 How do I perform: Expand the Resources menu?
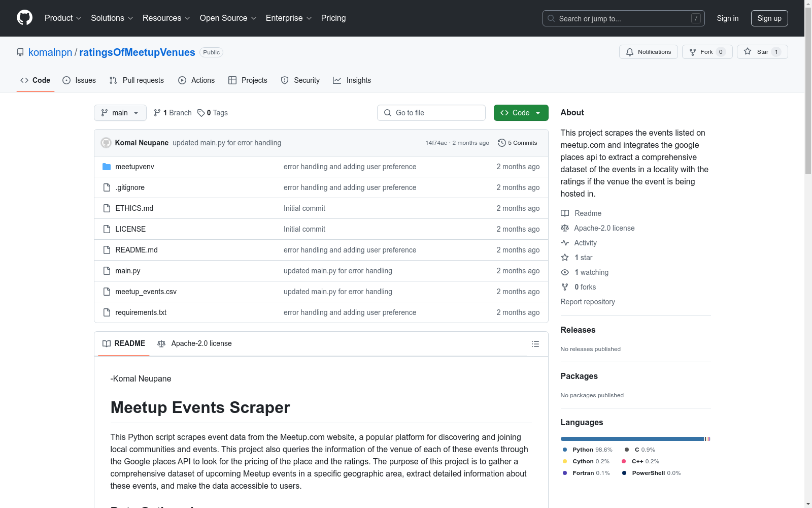coord(166,18)
